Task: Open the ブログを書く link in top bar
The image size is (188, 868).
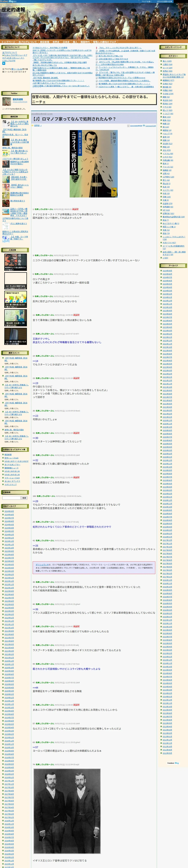Action: (x=146, y=1)
